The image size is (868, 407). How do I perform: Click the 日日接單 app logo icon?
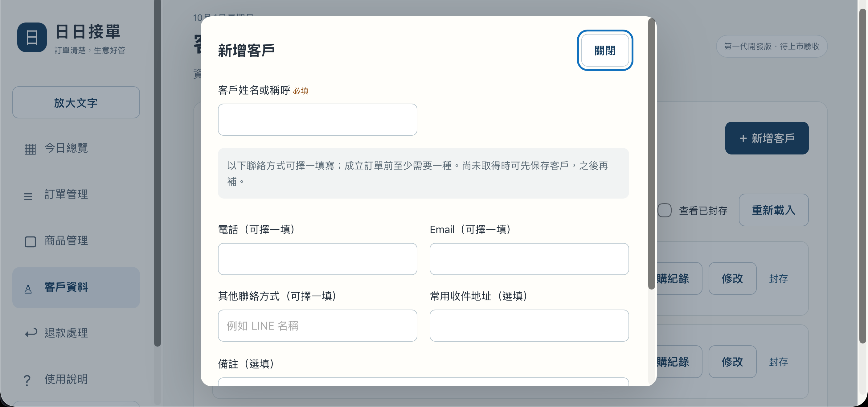click(x=32, y=37)
